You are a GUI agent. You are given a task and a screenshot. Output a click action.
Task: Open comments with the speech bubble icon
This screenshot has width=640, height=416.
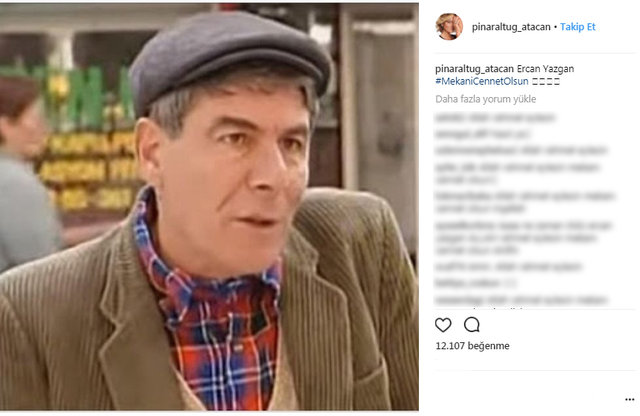(x=472, y=325)
